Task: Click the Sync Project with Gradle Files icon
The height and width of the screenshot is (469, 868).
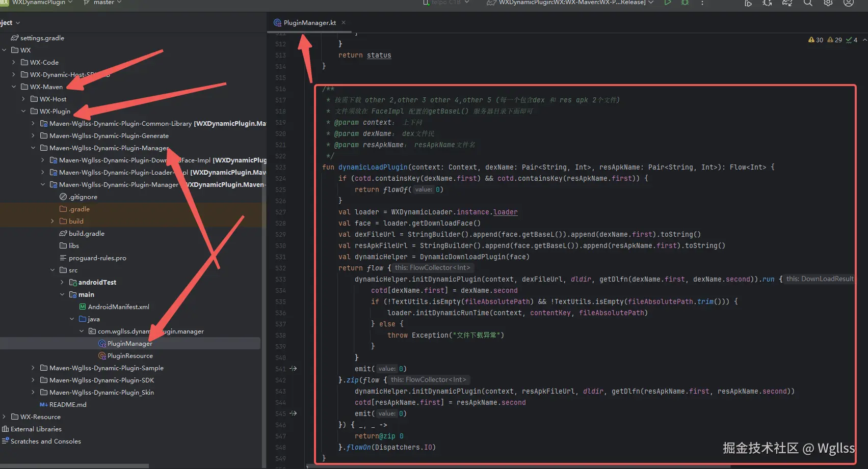Action: pos(787,3)
